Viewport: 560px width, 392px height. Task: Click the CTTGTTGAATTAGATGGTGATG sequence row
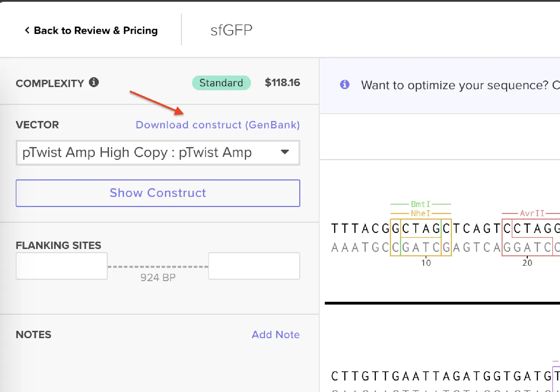click(x=441, y=376)
